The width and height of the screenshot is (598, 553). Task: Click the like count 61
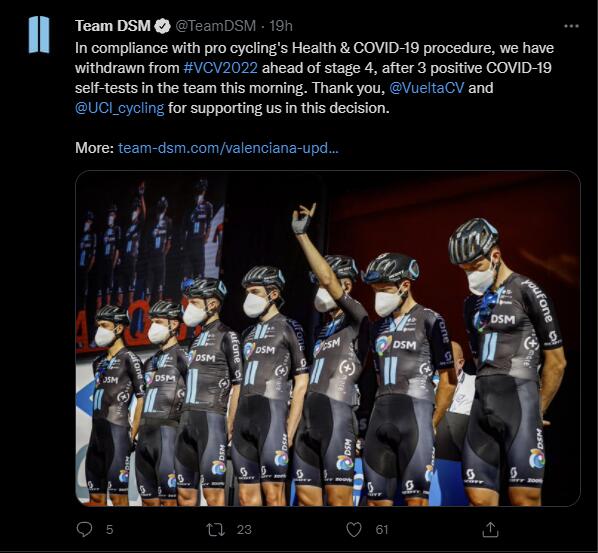(382, 530)
